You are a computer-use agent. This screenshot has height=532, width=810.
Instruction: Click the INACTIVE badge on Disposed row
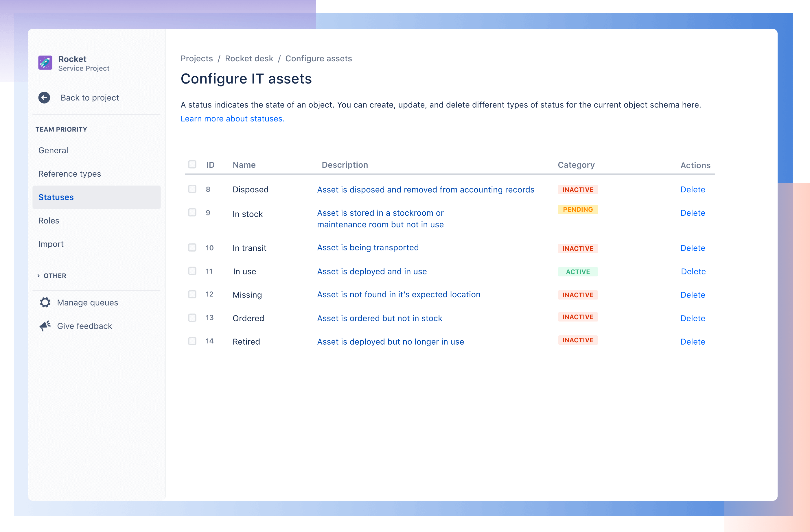click(577, 189)
